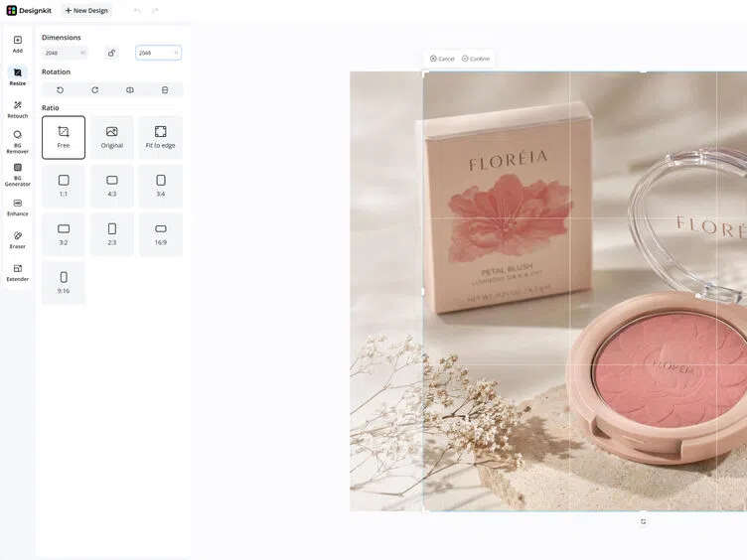Select the Free crop ratio
The height and width of the screenshot is (560, 747).
pos(64,137)
